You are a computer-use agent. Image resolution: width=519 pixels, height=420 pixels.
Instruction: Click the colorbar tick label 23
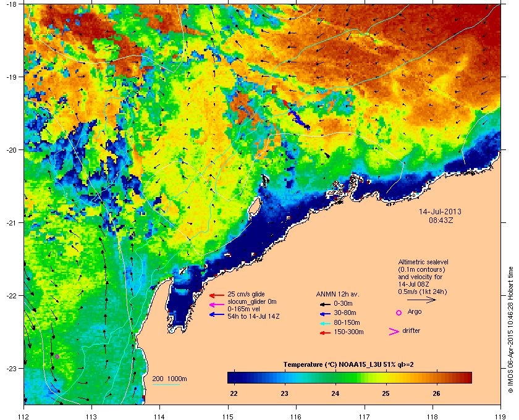click(x=284, y=394)
